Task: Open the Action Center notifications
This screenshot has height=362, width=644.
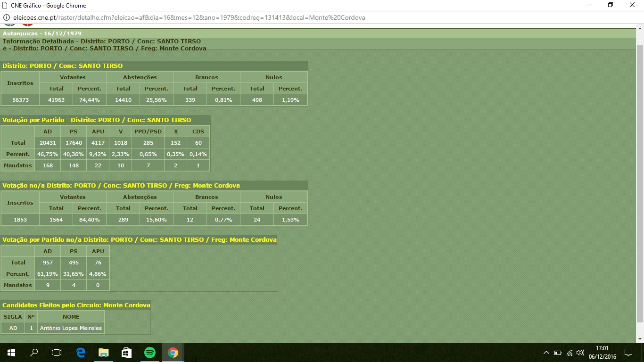Action: coord(628,353)
